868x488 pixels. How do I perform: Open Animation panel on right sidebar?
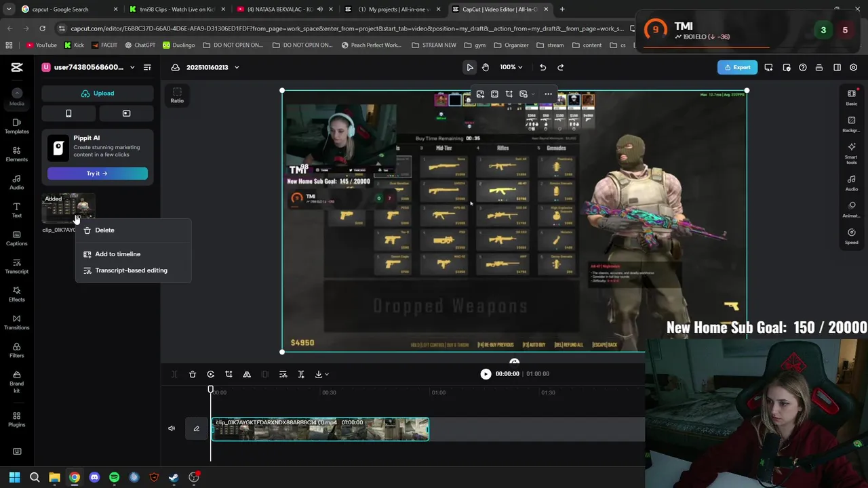[x=852, y=209]
